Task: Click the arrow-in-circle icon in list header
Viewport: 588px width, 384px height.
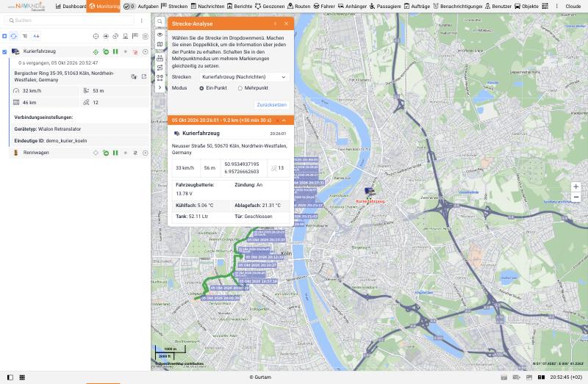Action: 106,36
